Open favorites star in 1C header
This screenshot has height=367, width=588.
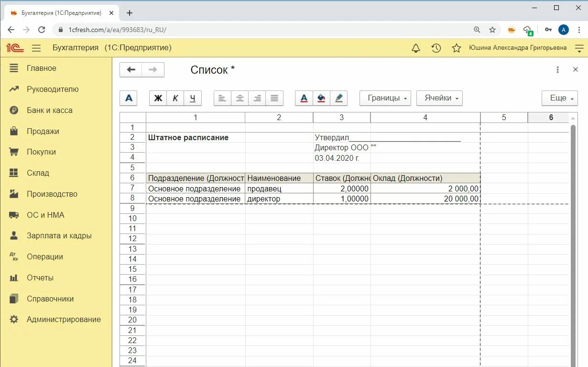click(x=457, y=48)
